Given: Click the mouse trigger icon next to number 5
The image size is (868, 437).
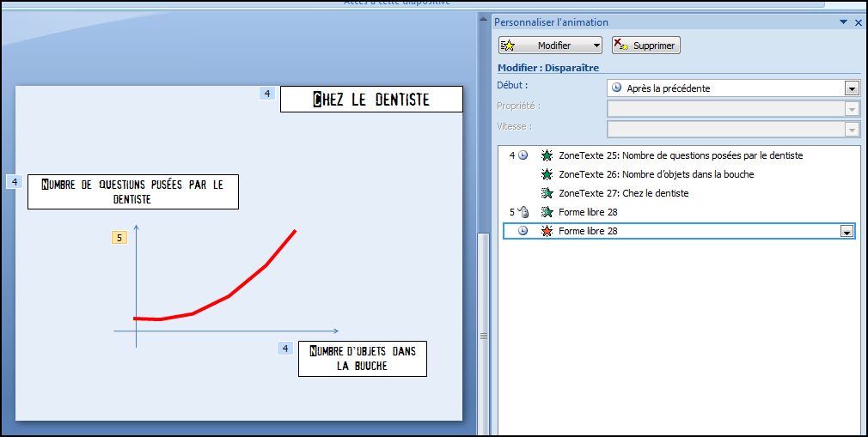Looking at the screenshot, I should click(523, 212).
